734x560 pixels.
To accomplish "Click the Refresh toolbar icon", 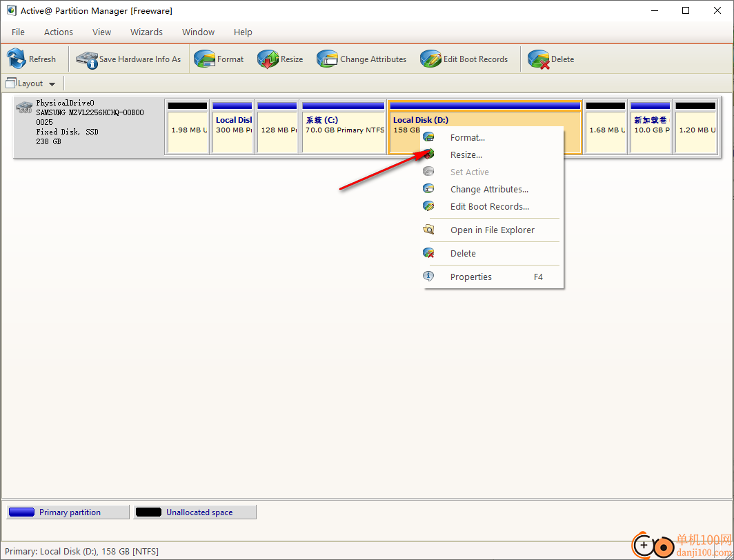I will (17, 59).
